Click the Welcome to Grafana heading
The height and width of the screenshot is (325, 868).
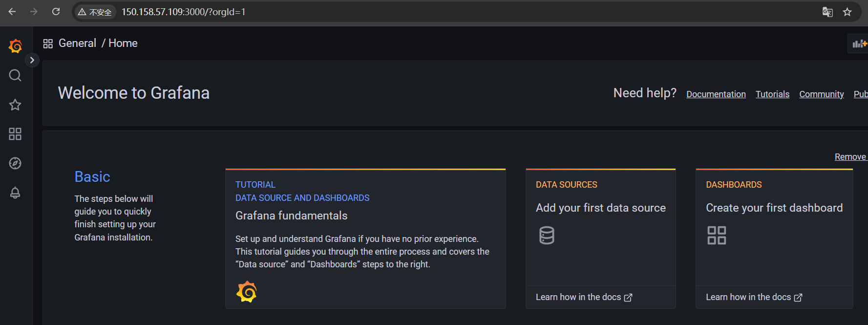click(134, 93)
